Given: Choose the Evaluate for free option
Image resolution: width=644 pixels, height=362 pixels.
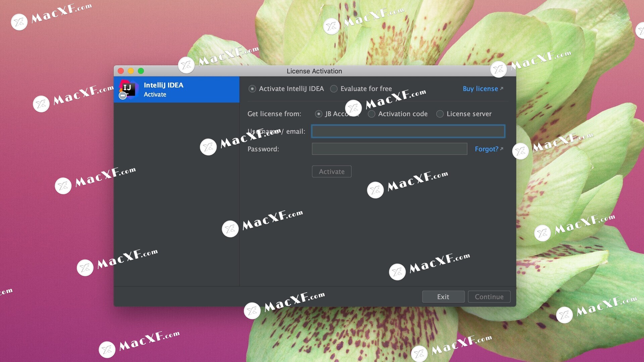Looking at the screenshot, I should click(334, 89).
